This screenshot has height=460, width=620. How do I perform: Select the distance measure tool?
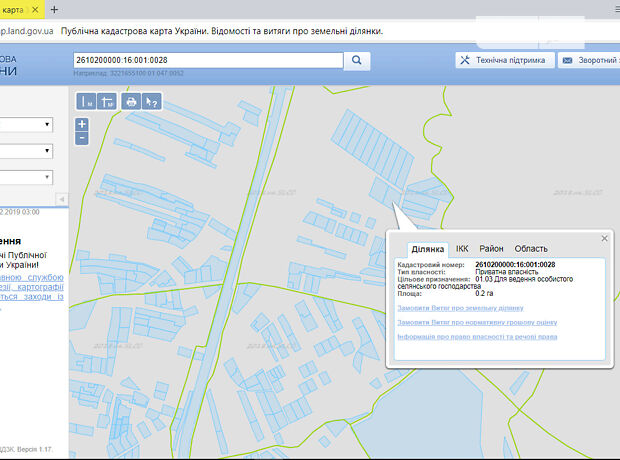pyautogui.click(x=86, y=101)
